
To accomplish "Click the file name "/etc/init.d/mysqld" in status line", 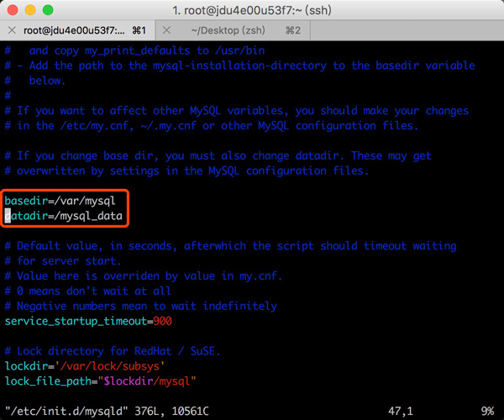I will click(x=66, y=412).
